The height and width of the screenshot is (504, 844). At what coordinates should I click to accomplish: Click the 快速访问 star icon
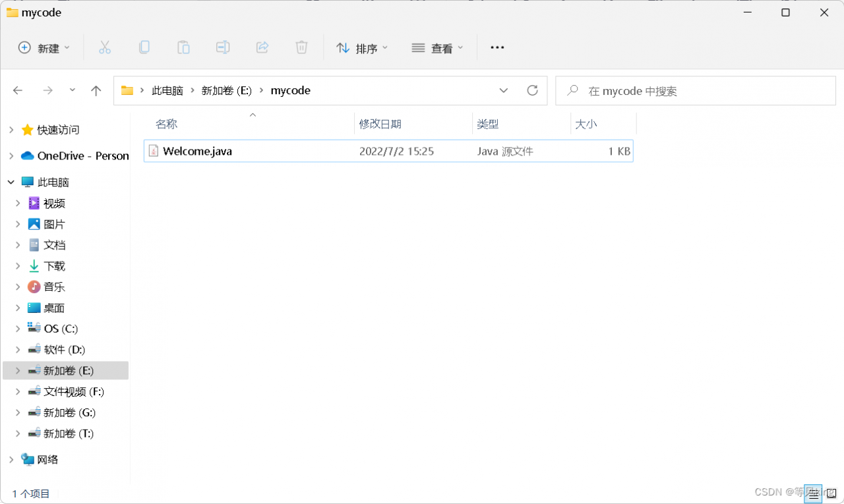(28, 130)
